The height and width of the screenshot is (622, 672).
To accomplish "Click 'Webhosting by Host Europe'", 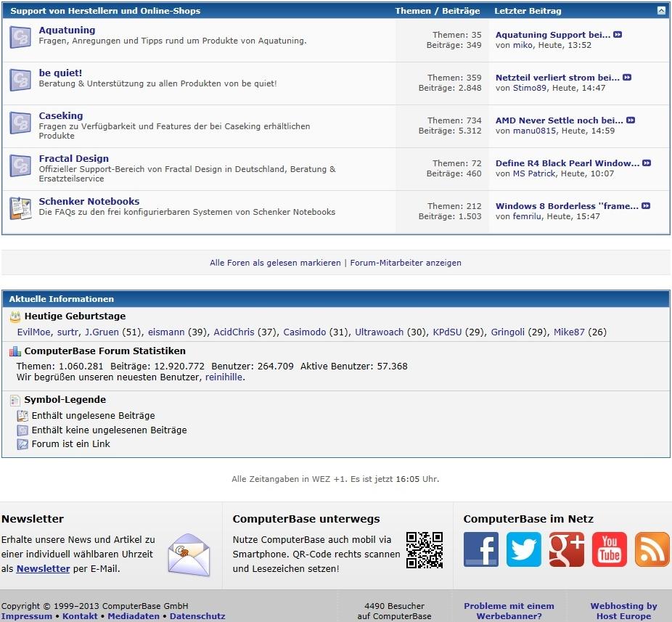I will click(623, 611).
